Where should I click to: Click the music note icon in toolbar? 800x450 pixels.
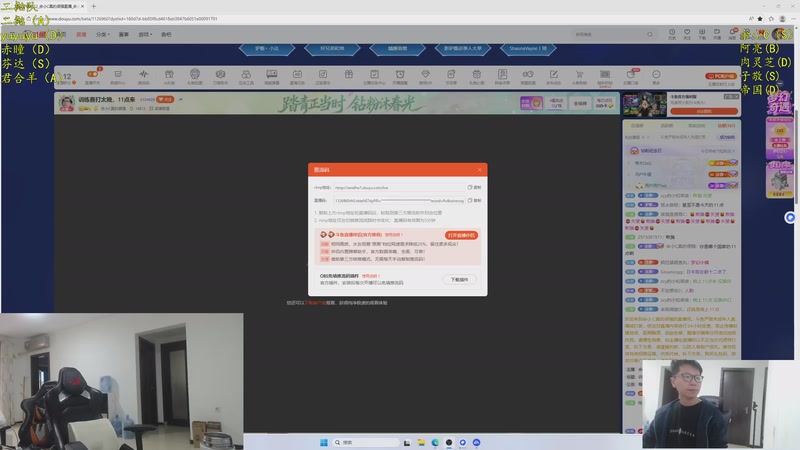[x=323, y=74]
